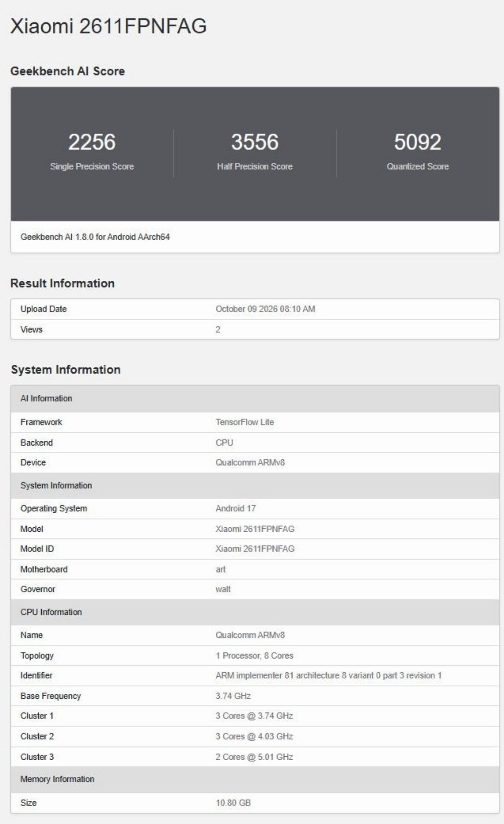Click the Cluster 3 cores at 5.01 GHz value
The height and width of the screenshot is (824, 504).
(x=254, y=757)
